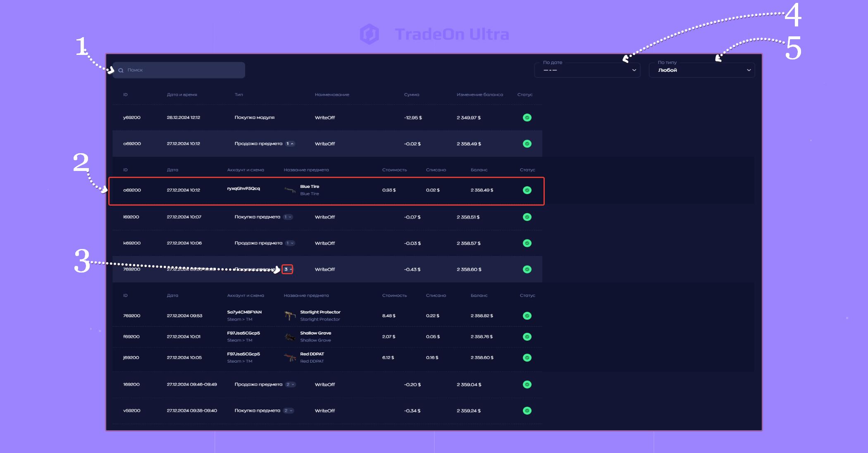The image size is (868, 453).
Task: Click into the Поиск search field
Action: [182, 70]
